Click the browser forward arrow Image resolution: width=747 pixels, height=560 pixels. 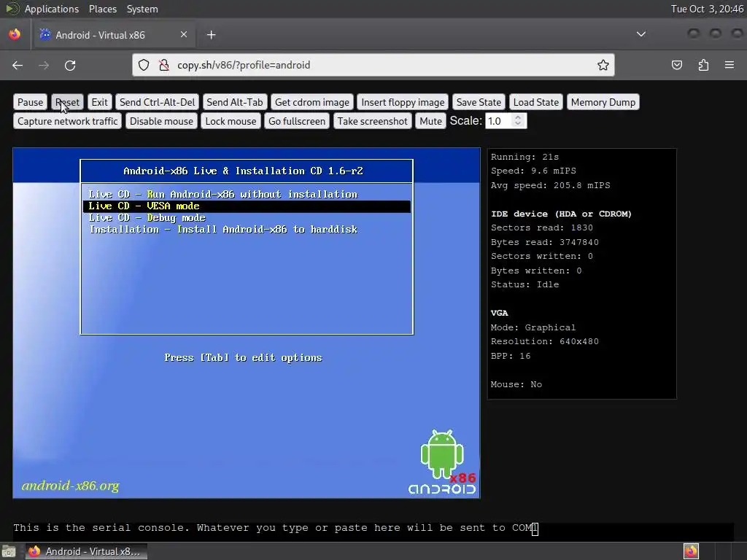(44, 65)
